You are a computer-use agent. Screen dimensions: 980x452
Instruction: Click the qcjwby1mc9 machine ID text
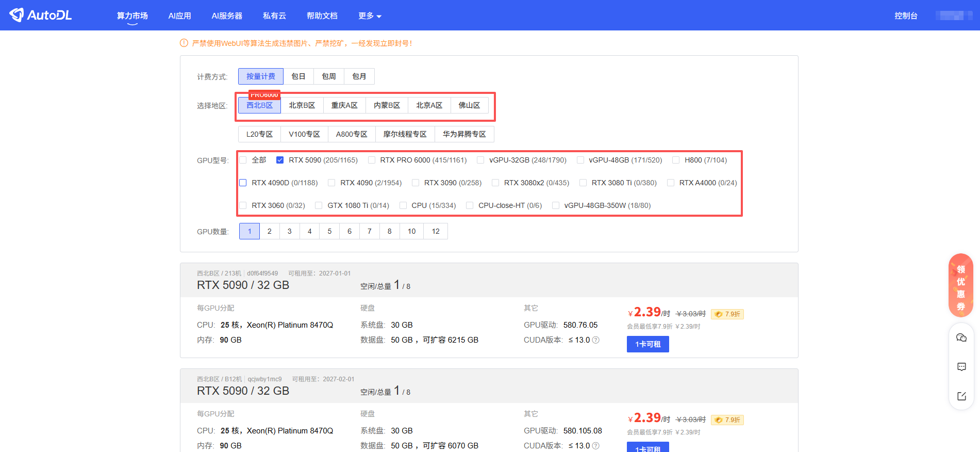(265, 379)
